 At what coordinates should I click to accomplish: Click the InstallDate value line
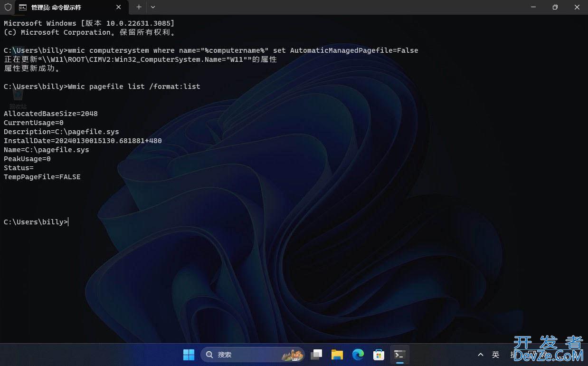tap(83, 141)
